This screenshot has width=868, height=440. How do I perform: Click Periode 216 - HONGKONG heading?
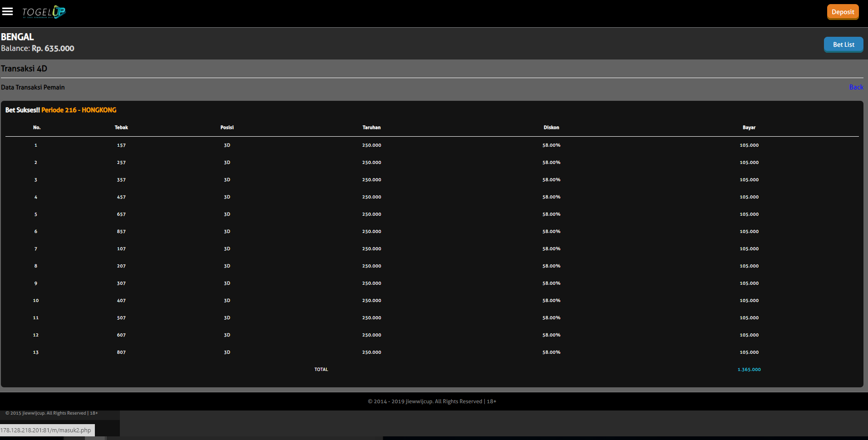coord(79,110)
